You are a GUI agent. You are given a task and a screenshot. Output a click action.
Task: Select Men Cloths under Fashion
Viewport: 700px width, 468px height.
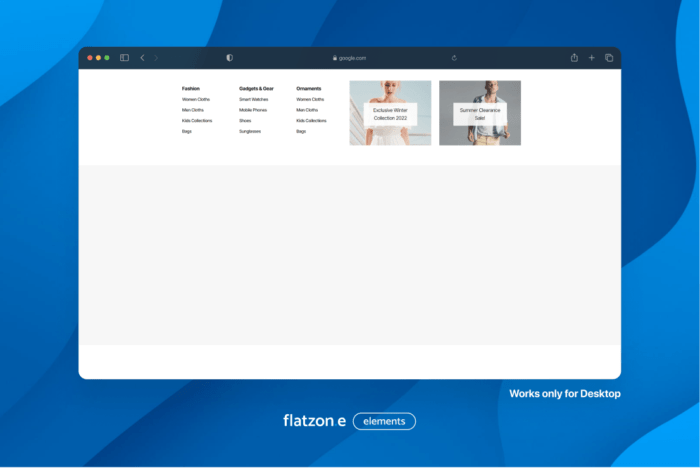pyautogui.click(x=194, y=110)
